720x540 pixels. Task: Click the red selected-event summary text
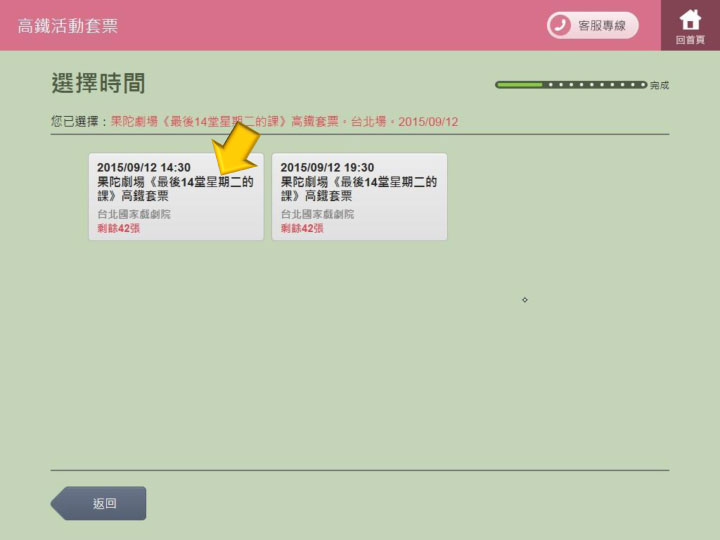tap(284, 121)
